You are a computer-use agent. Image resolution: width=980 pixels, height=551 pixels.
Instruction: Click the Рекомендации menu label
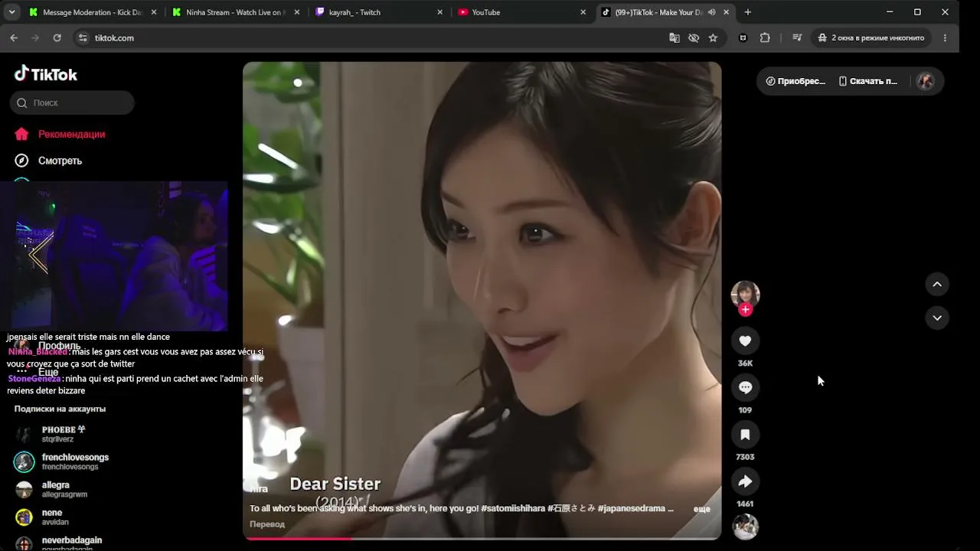pyautogui.click(x=72, y=134)
